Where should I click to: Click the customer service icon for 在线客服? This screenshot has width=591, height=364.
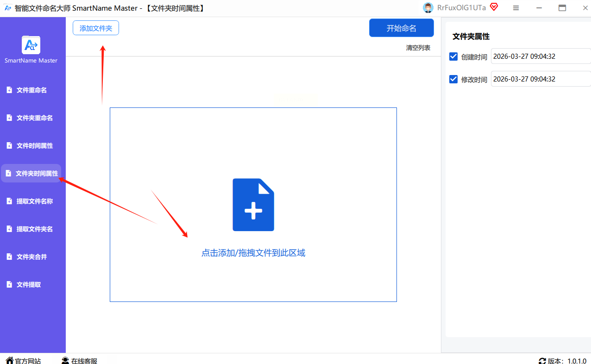tap(65, 360)
